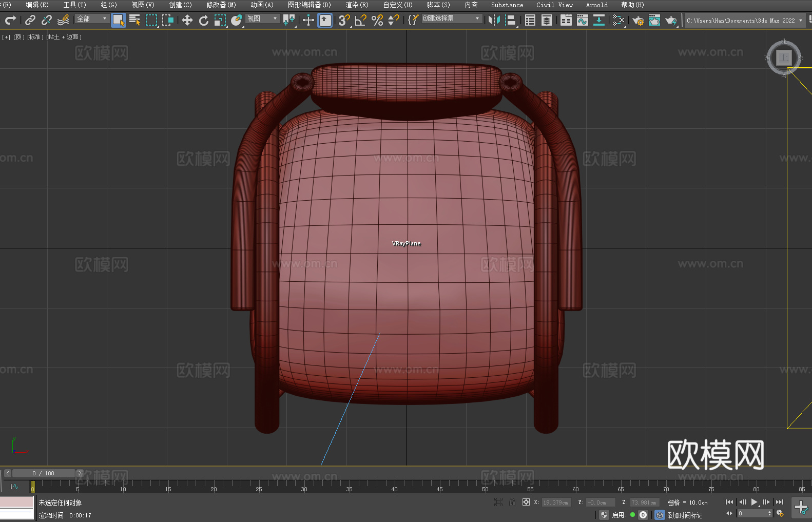Open the Select by Name list
The height and width of the screenshot is (522, 812).
[135, 20]
